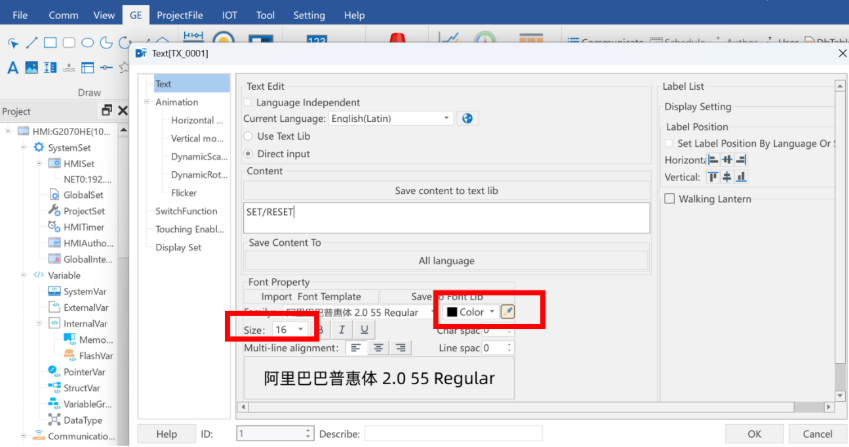Select the Ellipse drawing tool
The width and height of the screenshot is (849, 447).
[87, 43]
